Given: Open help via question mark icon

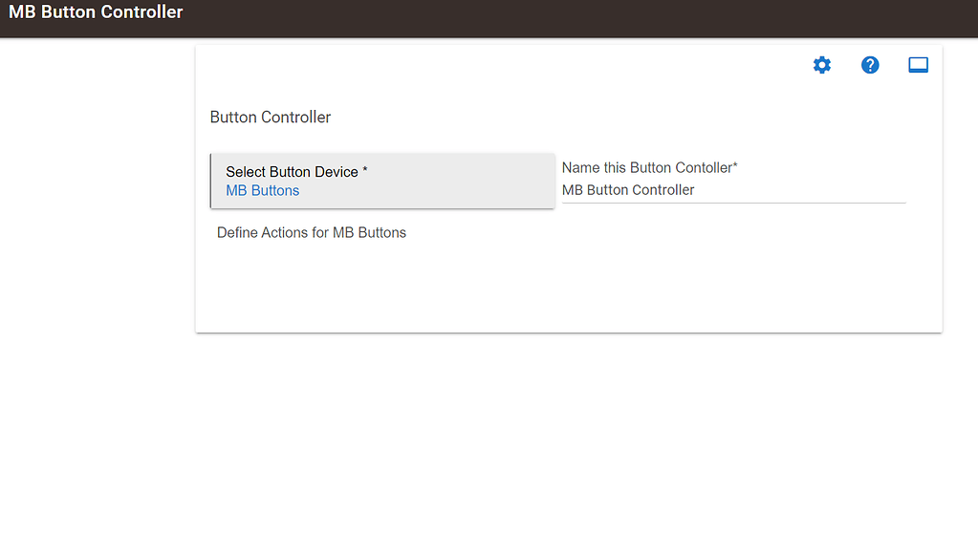Looking at the screenshot, I should [869, 65].
